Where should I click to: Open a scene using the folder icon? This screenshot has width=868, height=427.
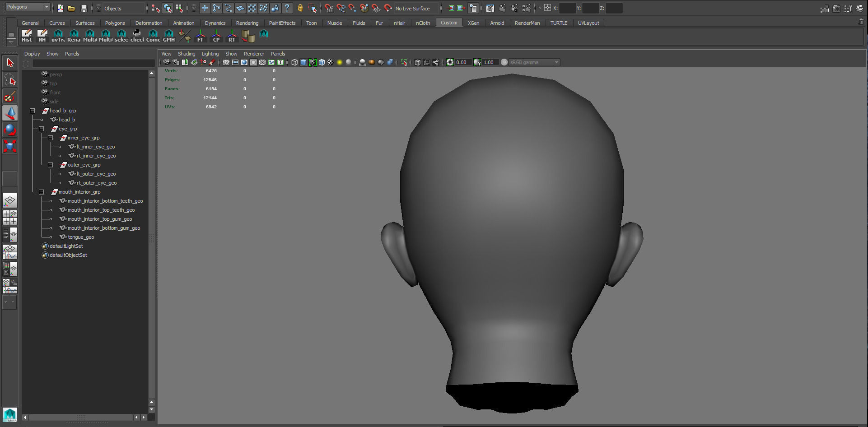point(71,8)
